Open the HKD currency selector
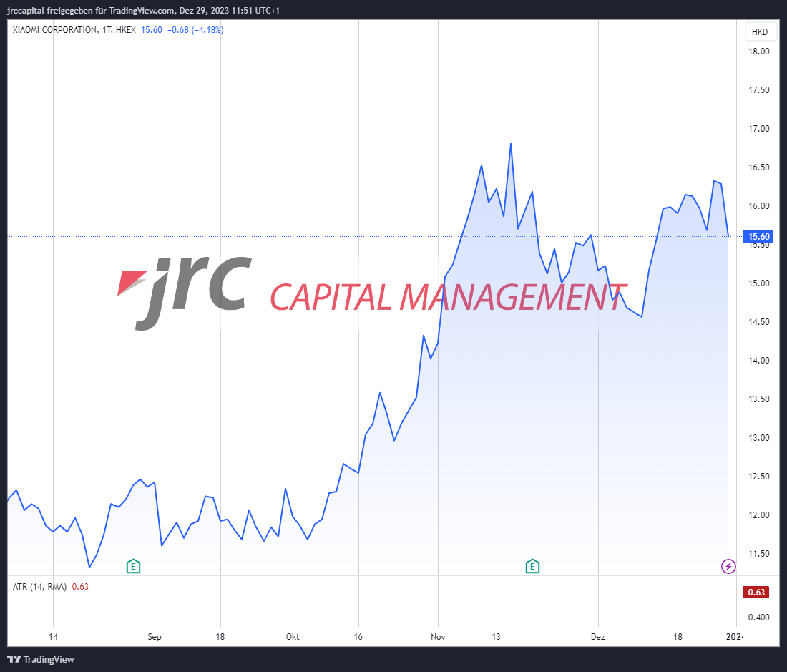The height and width of the screenshot is (672, 787). 759,31
